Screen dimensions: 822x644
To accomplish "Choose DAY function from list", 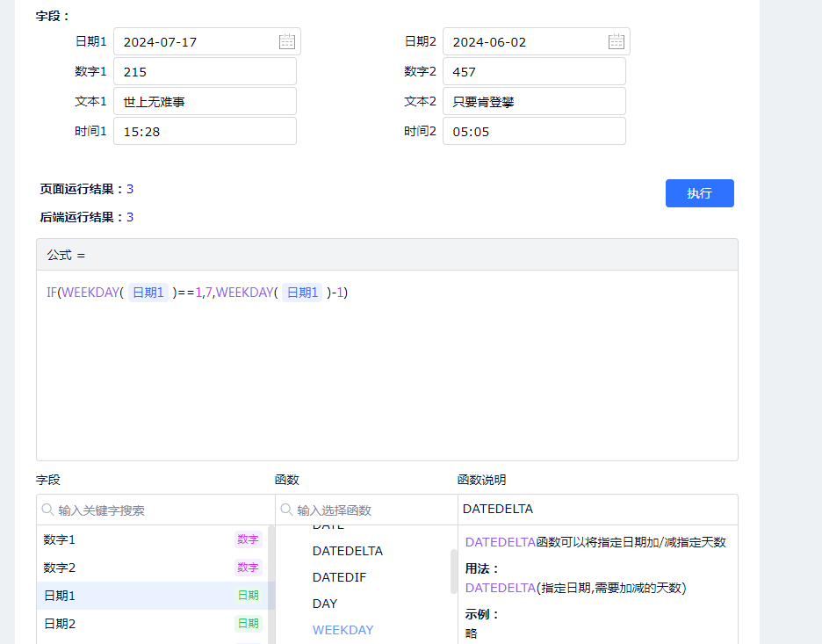I will [x=325, y=604].
